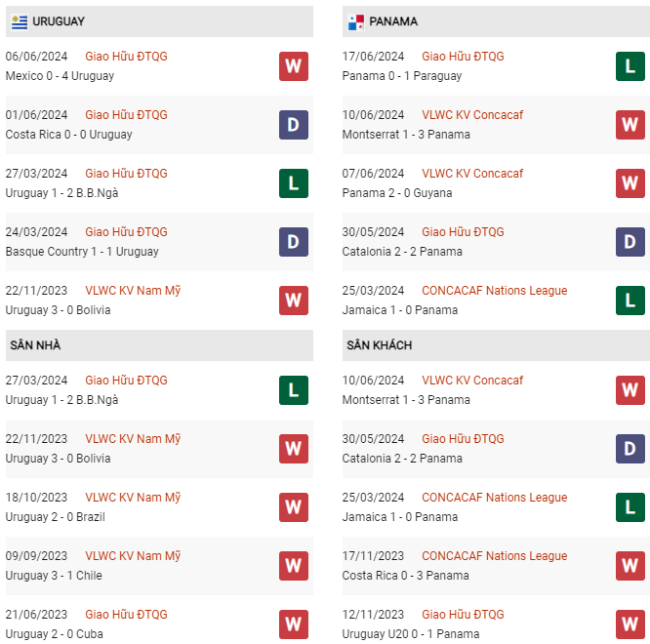Viewport: 650px width, 644px height.
Task: Click W badge for Costa Rica 0-3 Panama
Action: click(630, 566)
